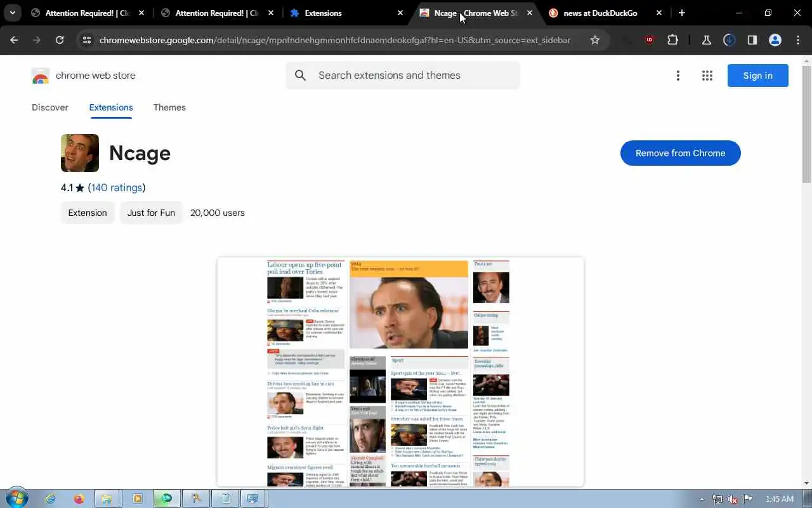The image size is (812, 508).
Task: Click the Just for Fun chip
Action: point(151,213)
